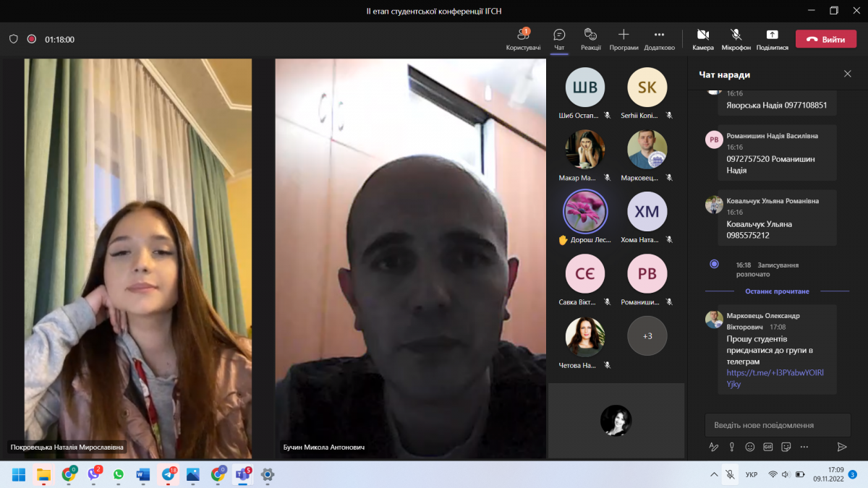
Task: Open text formatting options in chat
Action: [713, 447]
